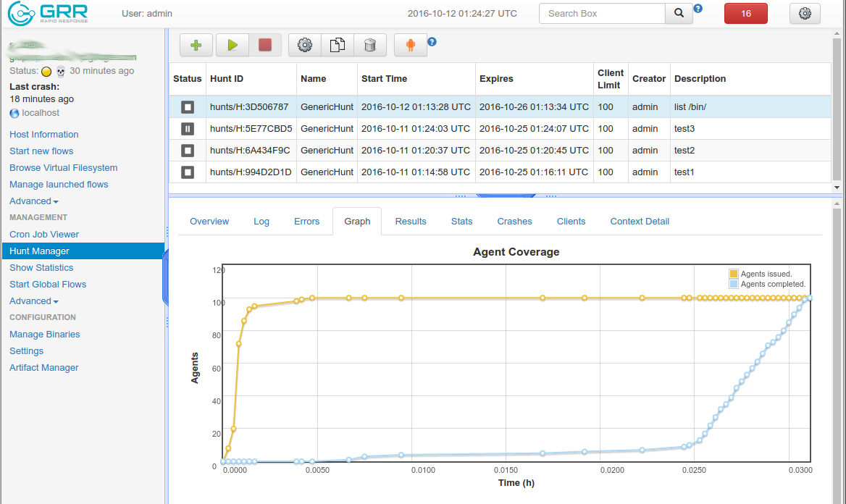Stop the hunt with red square button
This screenshot has height=504, width=846.
pos(265,46)
